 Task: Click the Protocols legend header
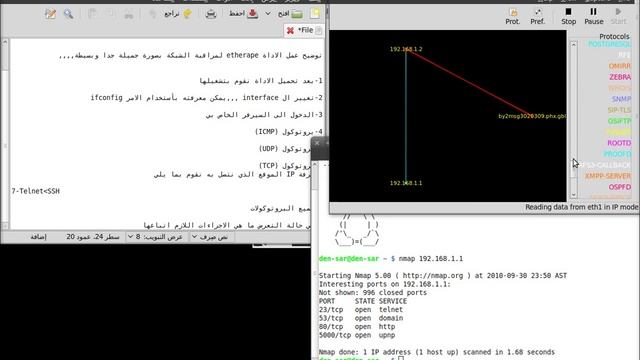tap(614, 36)
